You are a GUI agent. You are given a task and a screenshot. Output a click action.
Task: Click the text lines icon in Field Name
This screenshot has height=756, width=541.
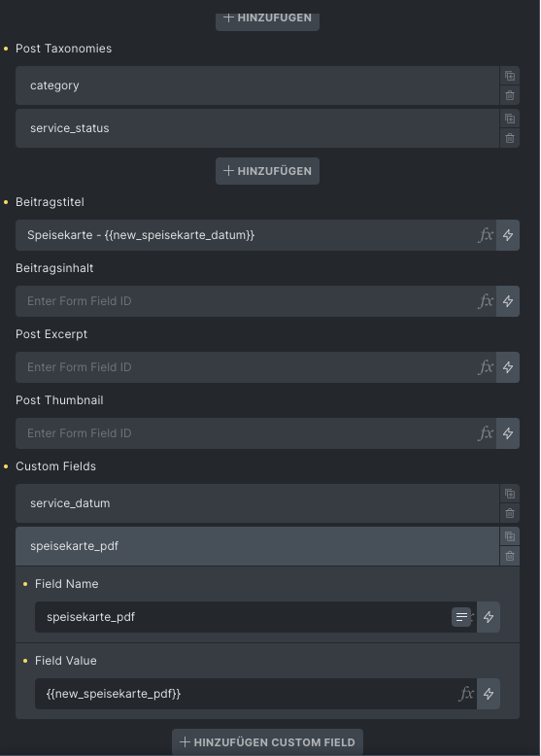coord(461,617)
